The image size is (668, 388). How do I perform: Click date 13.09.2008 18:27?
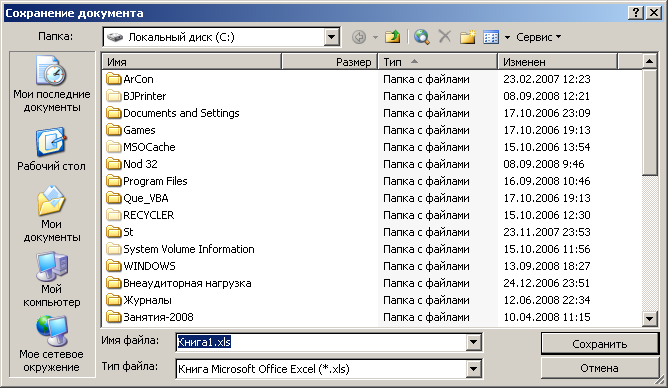tap(547, 266)
